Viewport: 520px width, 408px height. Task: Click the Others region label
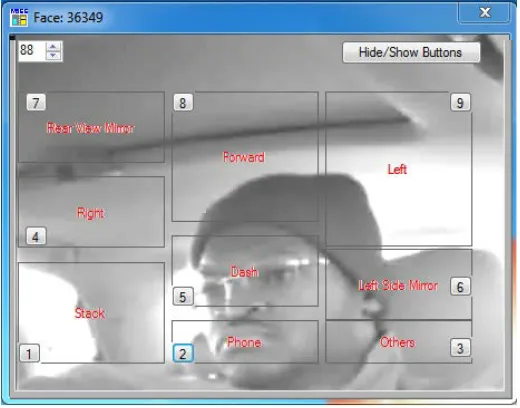click(397, 342)
